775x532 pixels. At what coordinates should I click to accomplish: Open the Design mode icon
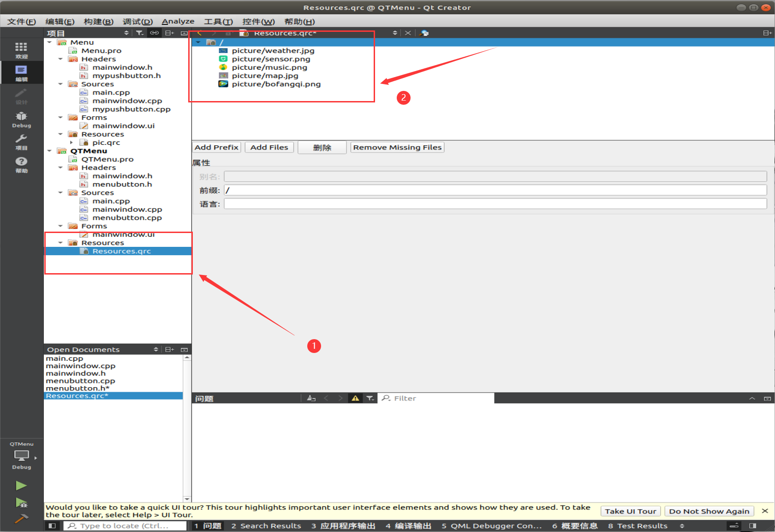(21, 96)
